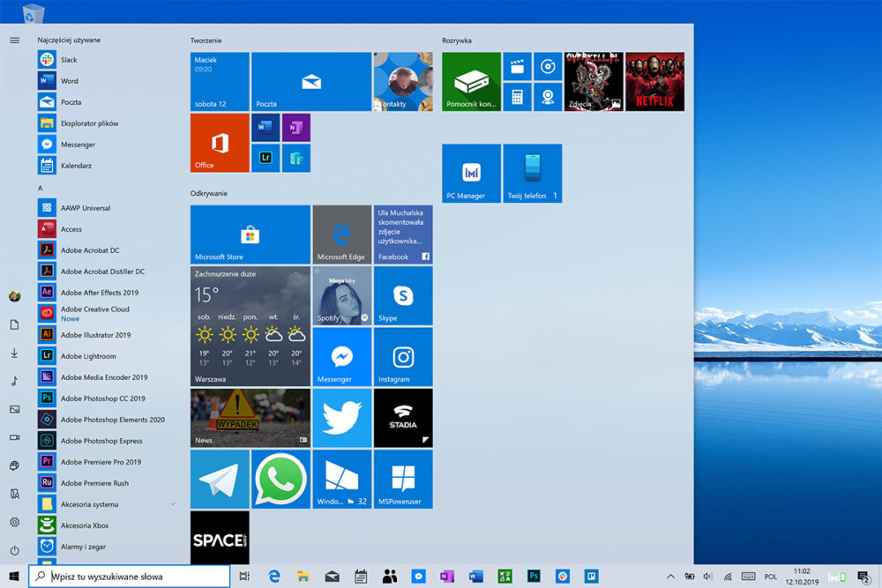The width and height of the screenshot is (882, 588).
Task: Launch the Stadia tile
Action: pyautogui.click(x=403, y=418)
